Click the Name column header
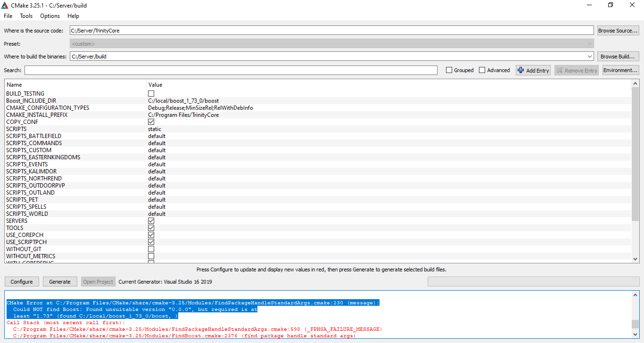Viewport: 644px width, 343px height. click(x=76, y=85)
